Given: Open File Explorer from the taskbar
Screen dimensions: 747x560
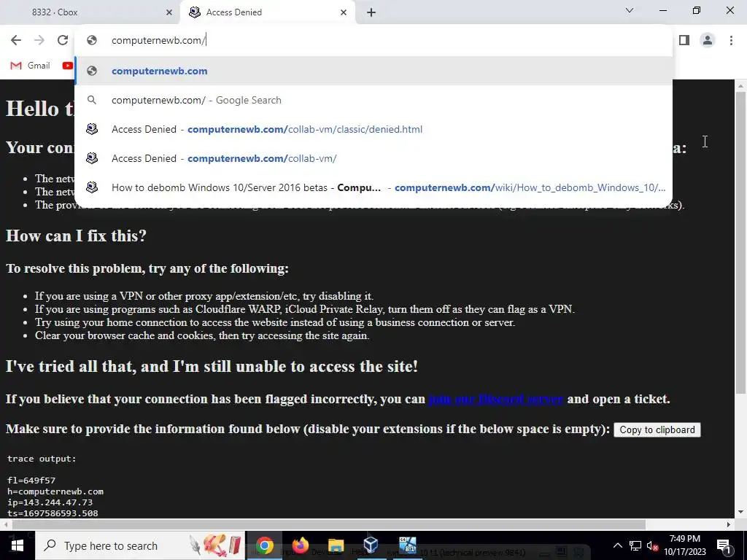Looking at the screenshot, I should coord(336,545).
